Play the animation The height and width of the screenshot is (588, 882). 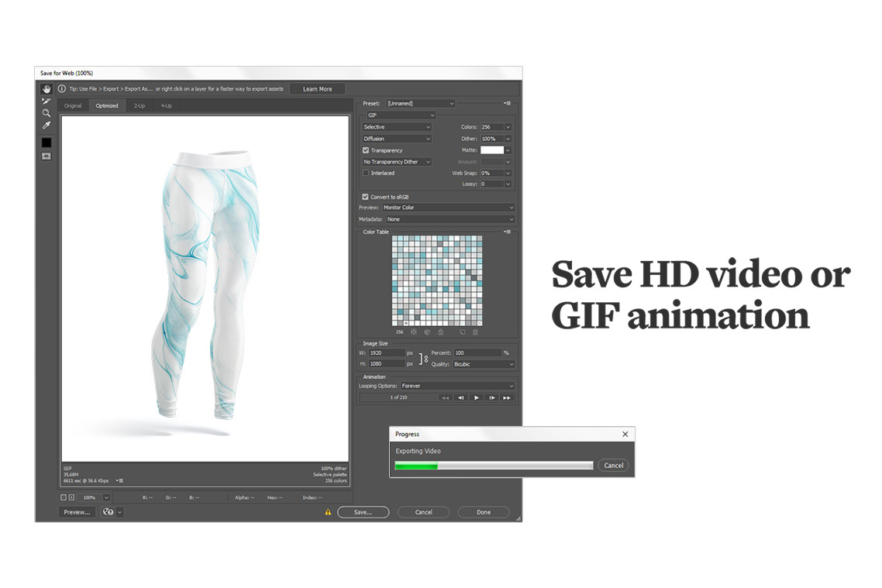[476, 397]
